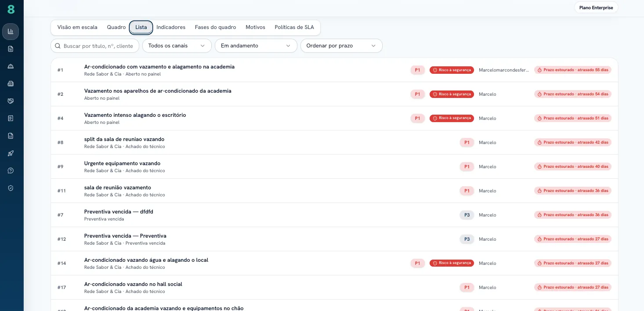
Task: Click the timer icon on row #8 deadline badge
Action: point(539,142)
